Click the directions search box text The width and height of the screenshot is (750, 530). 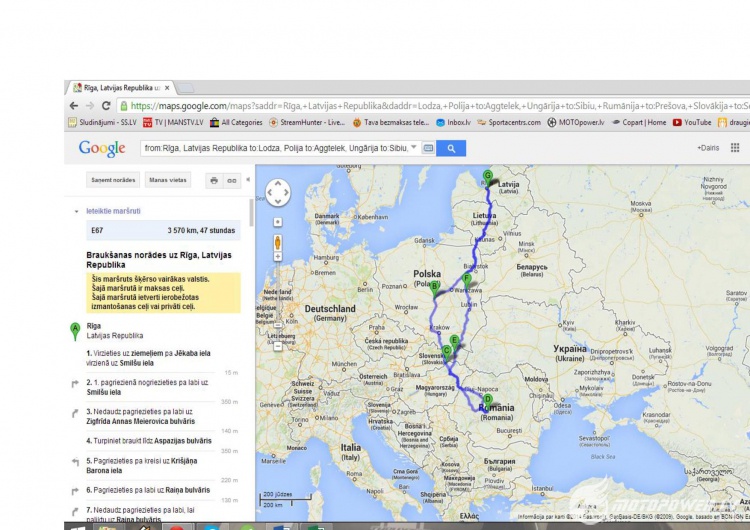[x=276, y=148]
